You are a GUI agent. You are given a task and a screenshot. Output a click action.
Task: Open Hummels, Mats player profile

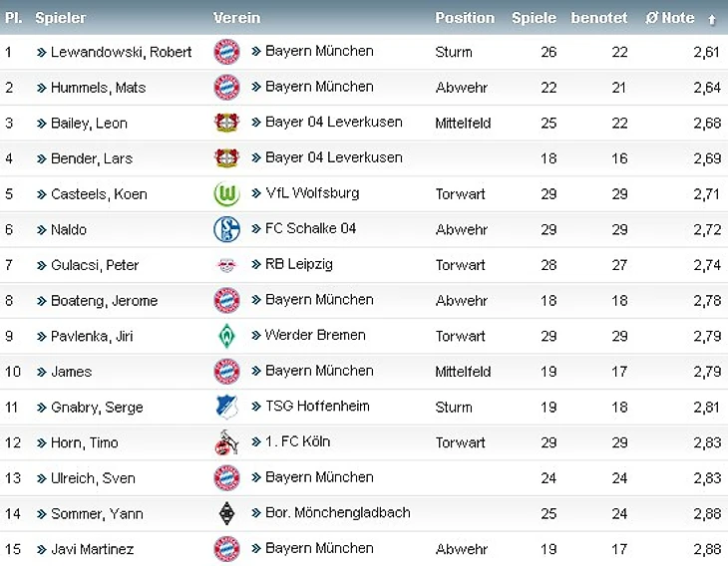tap(98, 88)
